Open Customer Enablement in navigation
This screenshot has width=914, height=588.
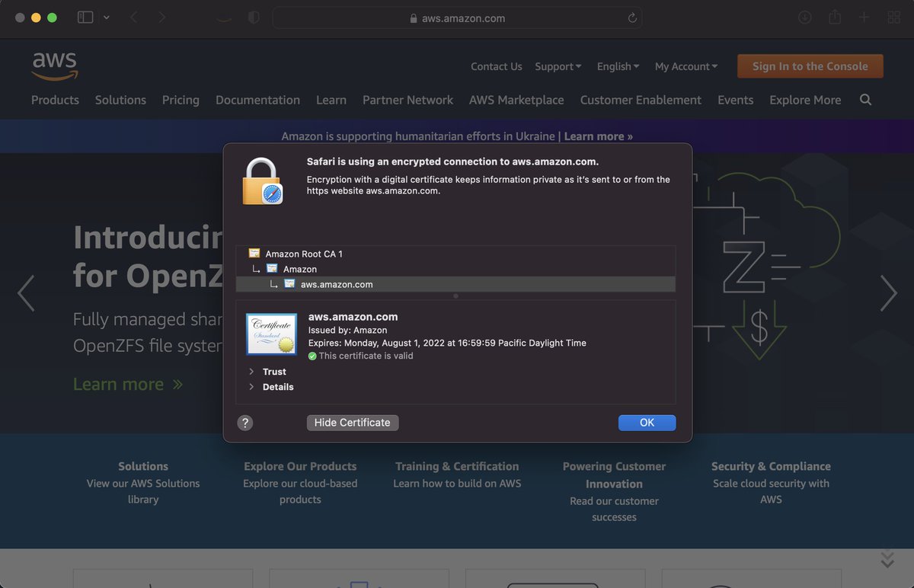[x=641, y=100]
